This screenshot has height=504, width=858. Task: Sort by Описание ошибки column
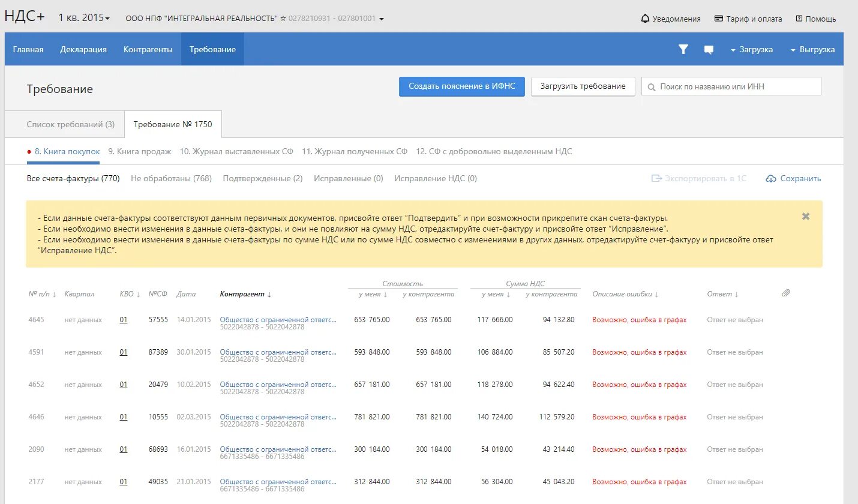click(626, 294)
